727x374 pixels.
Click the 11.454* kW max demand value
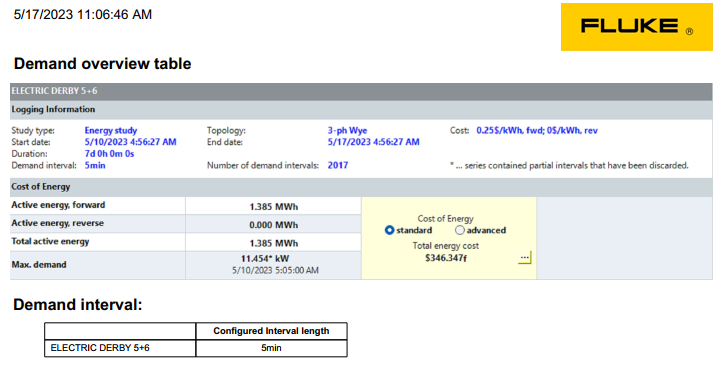tap(265, 259)
